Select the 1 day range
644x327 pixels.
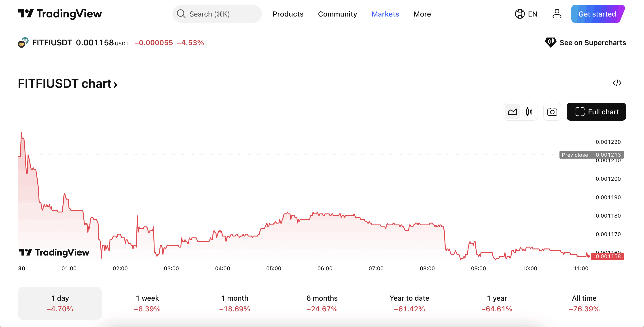(x=60, y=303)
